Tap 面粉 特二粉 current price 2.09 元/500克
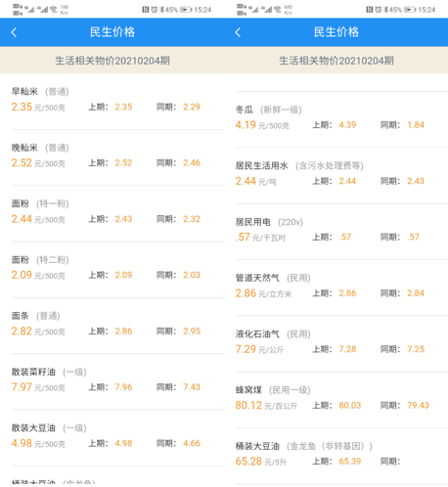This screenshot has width=448, height=487. (x=38, y=276)
